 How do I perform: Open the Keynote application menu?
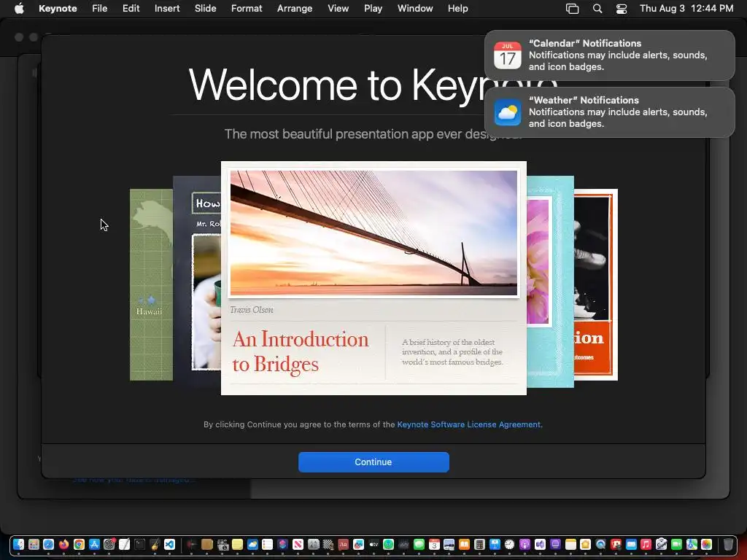point(58,8)
